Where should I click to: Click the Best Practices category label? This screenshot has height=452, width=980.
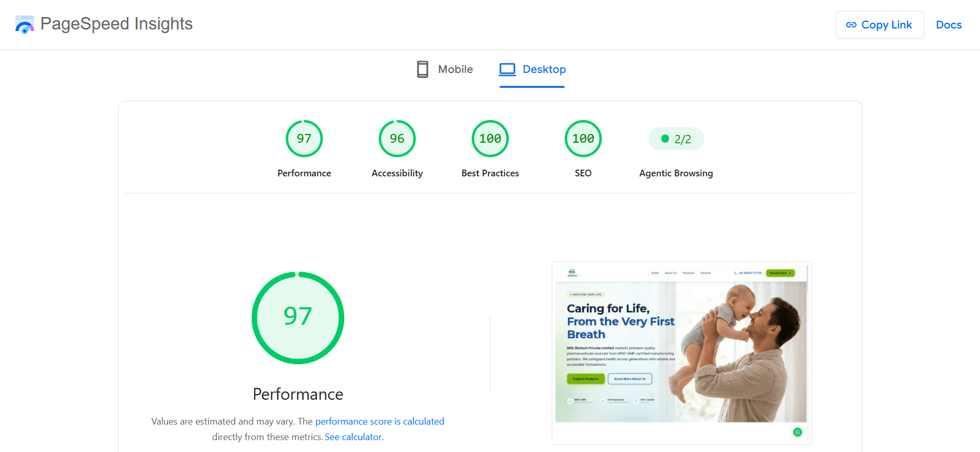490,173
